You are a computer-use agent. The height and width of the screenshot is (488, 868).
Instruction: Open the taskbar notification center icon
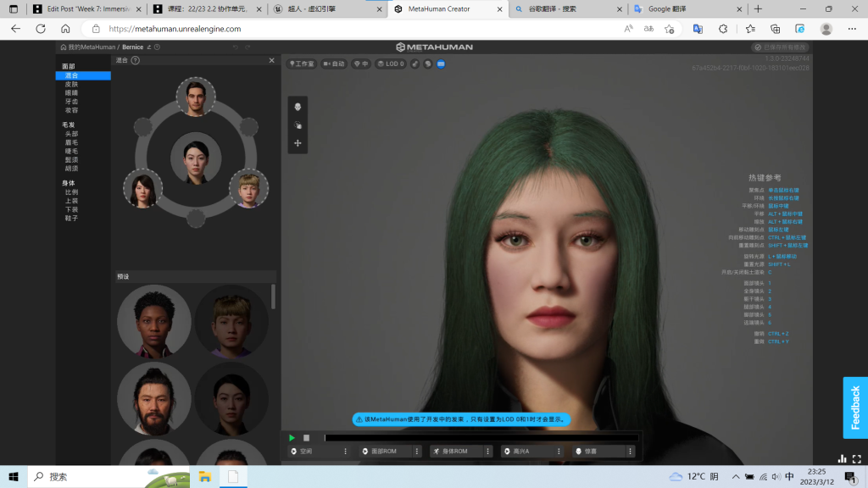click(x=850, y=476)
